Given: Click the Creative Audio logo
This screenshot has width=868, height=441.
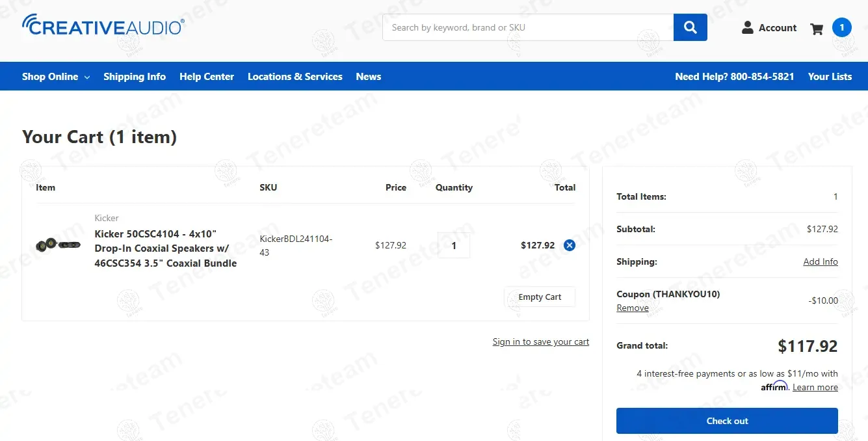Looking at the screenshot, I should [103, 25].
